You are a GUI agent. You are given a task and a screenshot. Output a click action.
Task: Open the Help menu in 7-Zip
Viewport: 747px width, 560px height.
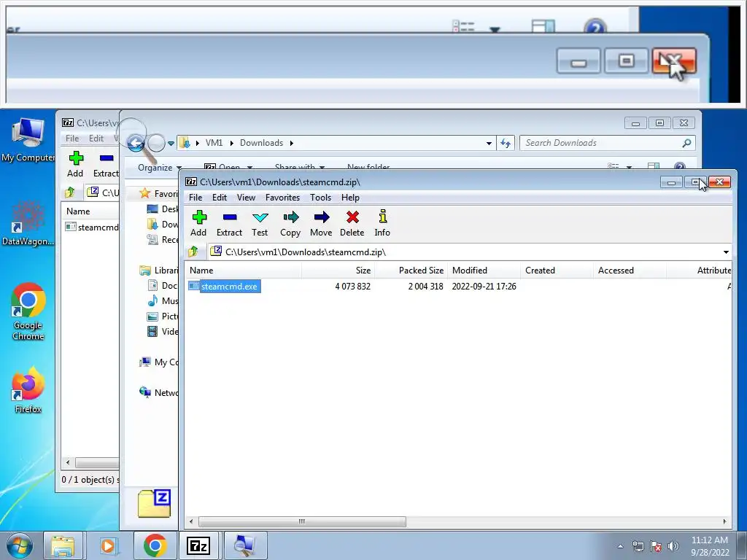(x=350, y=197)
